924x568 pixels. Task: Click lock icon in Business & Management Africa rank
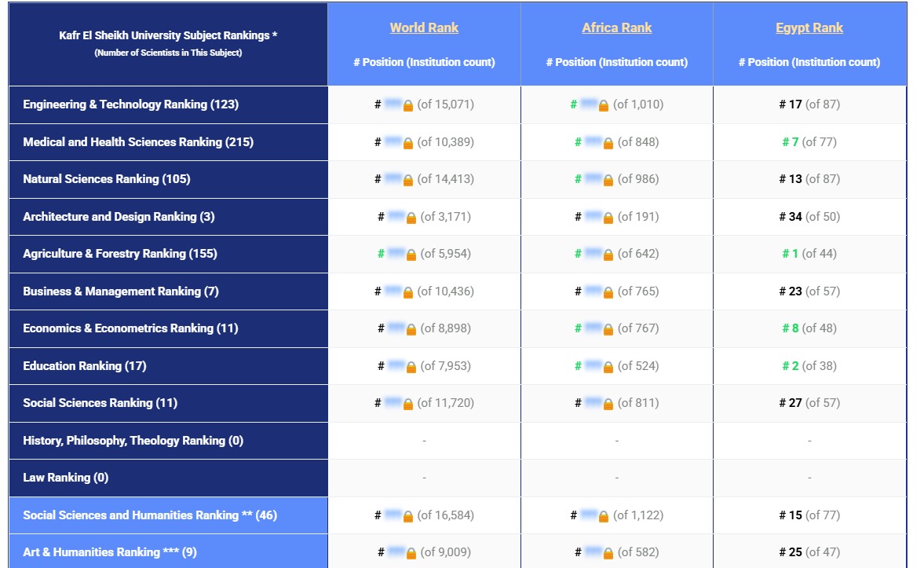click(x=608, y=292)
